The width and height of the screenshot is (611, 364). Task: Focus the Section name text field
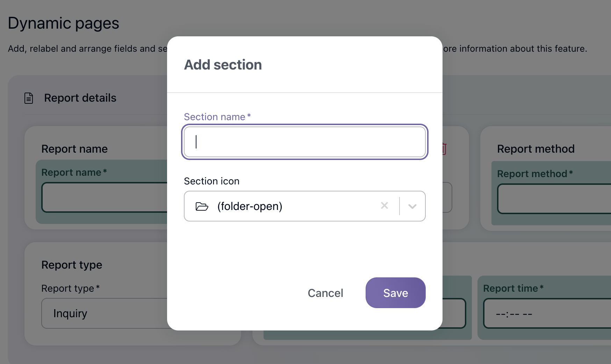tap(304, 142)
